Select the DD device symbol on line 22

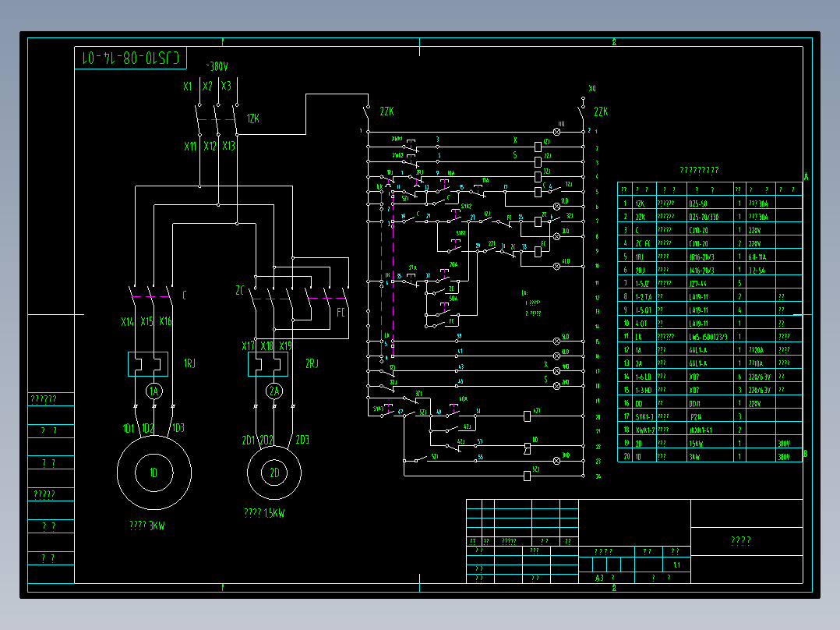click(527, 448)
